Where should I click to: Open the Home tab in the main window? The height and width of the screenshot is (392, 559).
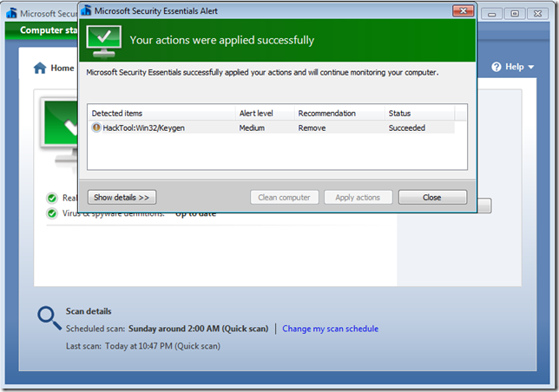click(x=54, y=68)
